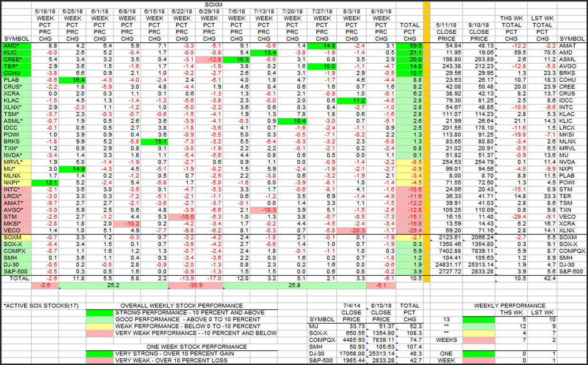Select pink swatch beside VERY WEAK PERFORMANCE legend
Viewport: 588px width, 365px height.
(x=100, y=333)
